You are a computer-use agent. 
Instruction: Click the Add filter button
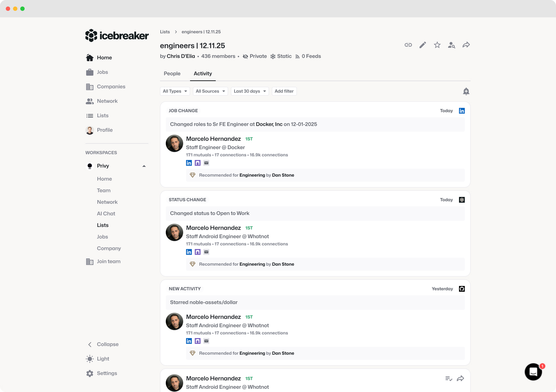click(284, 91)
